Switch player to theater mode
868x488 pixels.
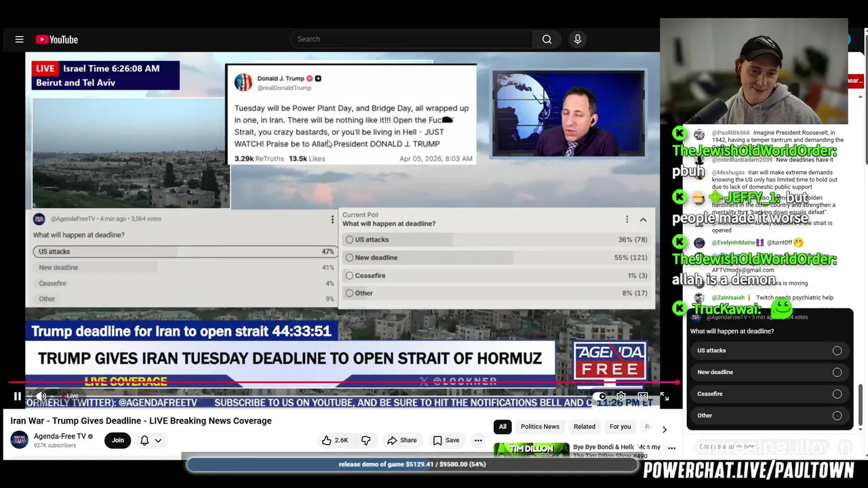click(x=643, y=396)
